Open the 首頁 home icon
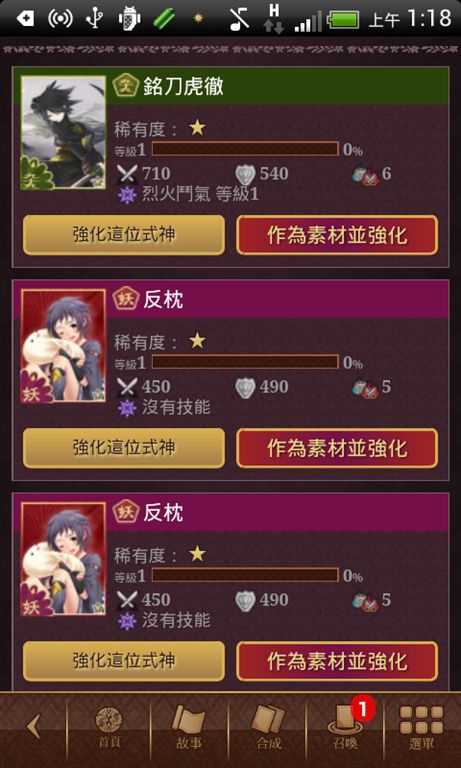Screen dimensions: 461x768 pos(109,728)
